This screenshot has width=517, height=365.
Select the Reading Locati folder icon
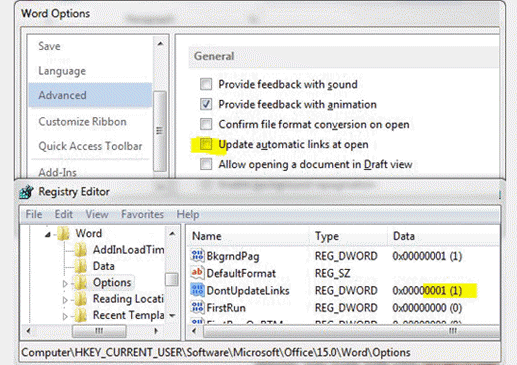[x=81, y=299]
